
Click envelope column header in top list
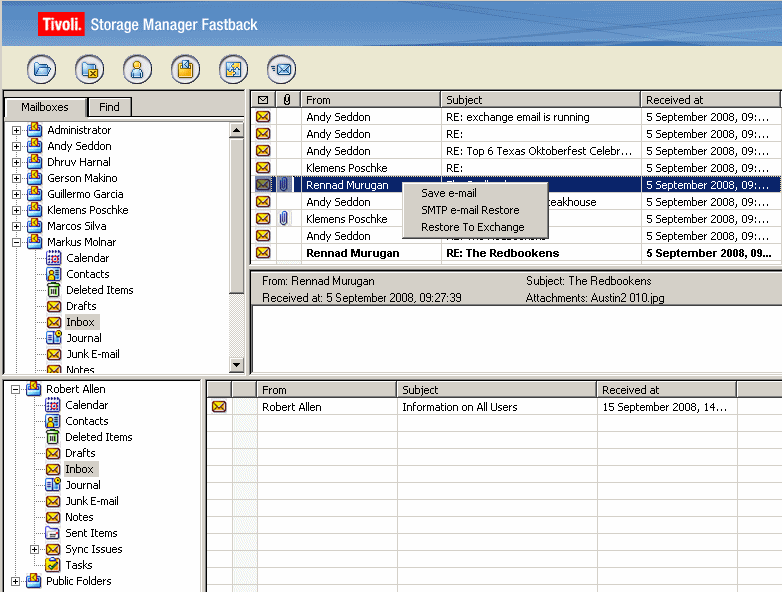[x=263, y=100]
